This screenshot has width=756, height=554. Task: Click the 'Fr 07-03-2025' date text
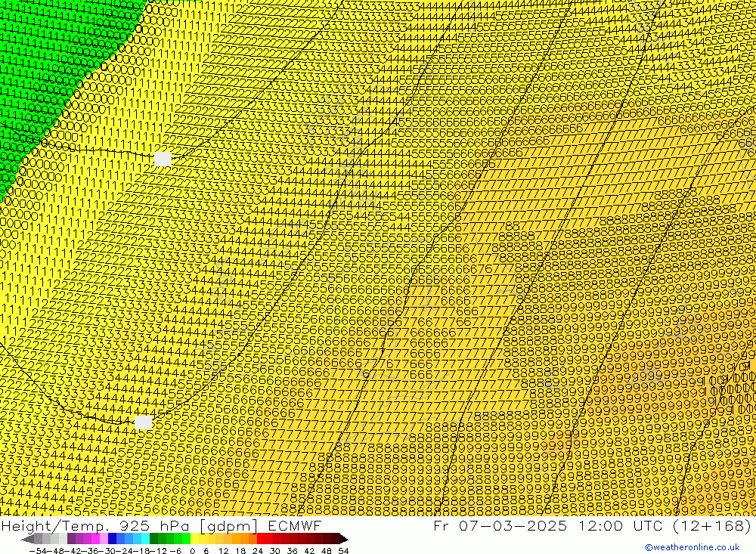[500, 525]
